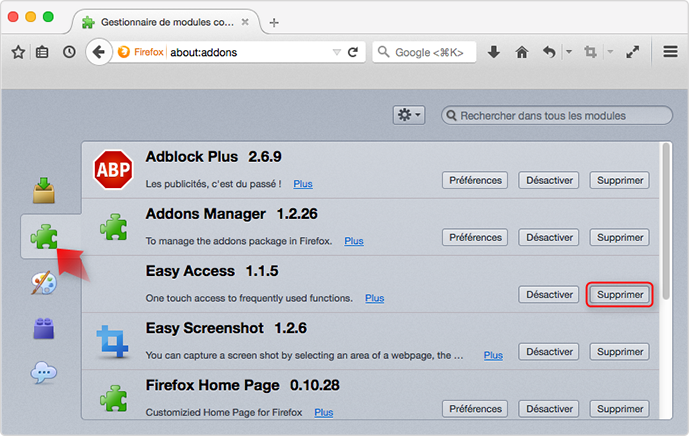Select the Easy Access 1.1.5 title

(212, 271)
